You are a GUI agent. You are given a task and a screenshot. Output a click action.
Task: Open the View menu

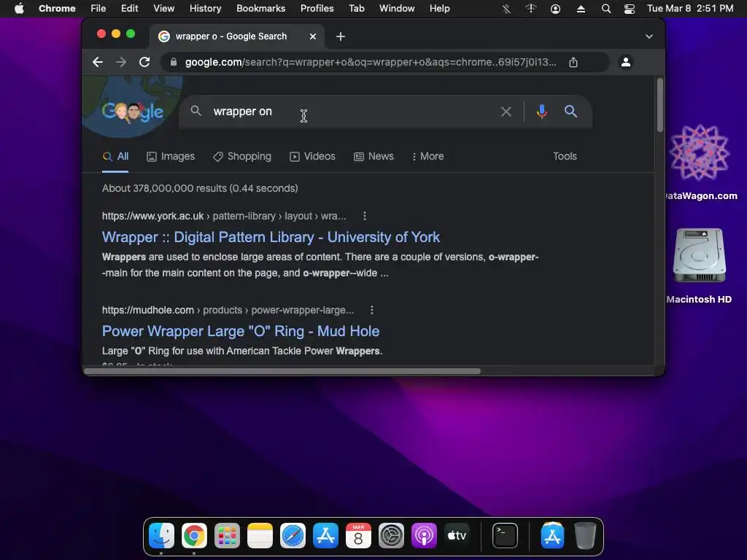point(163,9)
